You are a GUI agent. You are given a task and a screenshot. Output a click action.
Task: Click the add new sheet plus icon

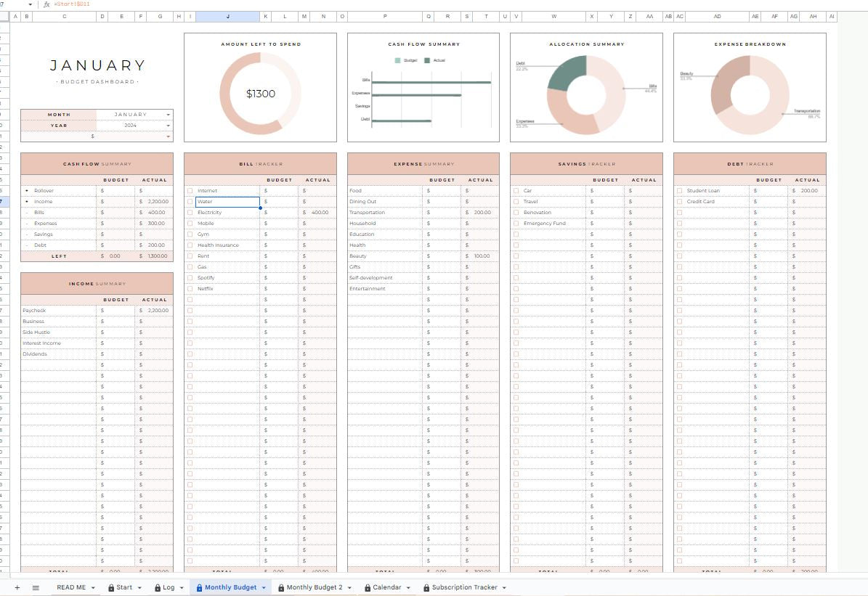pos(17,588)
